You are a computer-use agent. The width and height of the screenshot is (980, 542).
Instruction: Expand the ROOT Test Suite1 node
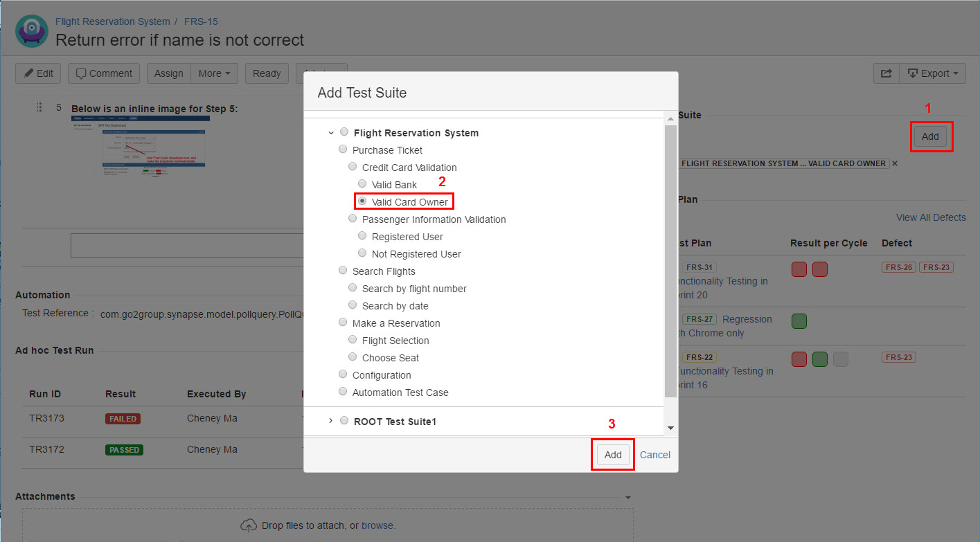coord(331,421)
